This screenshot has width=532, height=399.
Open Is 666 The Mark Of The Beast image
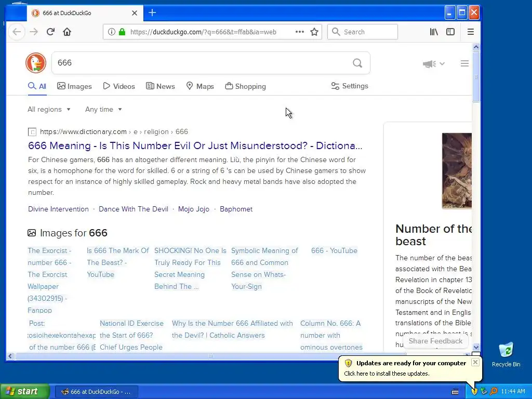tap(118, 262)
